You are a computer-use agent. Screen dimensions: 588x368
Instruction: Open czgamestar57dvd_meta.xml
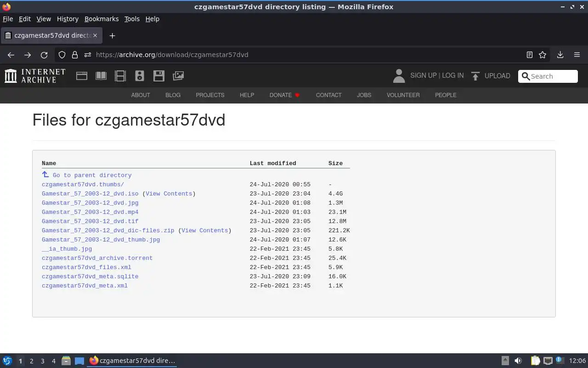[85, 286]
